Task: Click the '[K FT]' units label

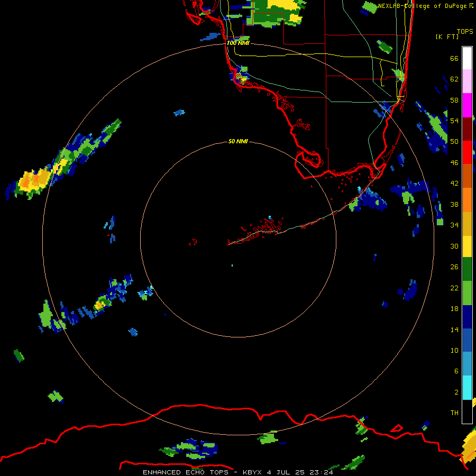Action: pos(447,36)
